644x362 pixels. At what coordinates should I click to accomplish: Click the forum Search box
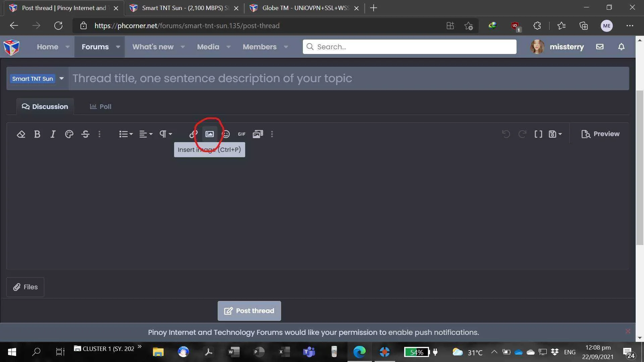[x=410, y=47]
